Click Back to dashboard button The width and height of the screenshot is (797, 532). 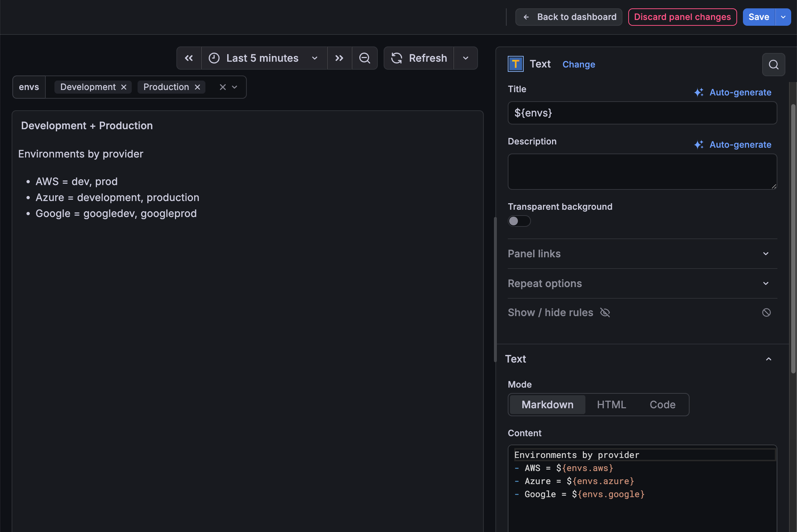[x=569, y=17]
